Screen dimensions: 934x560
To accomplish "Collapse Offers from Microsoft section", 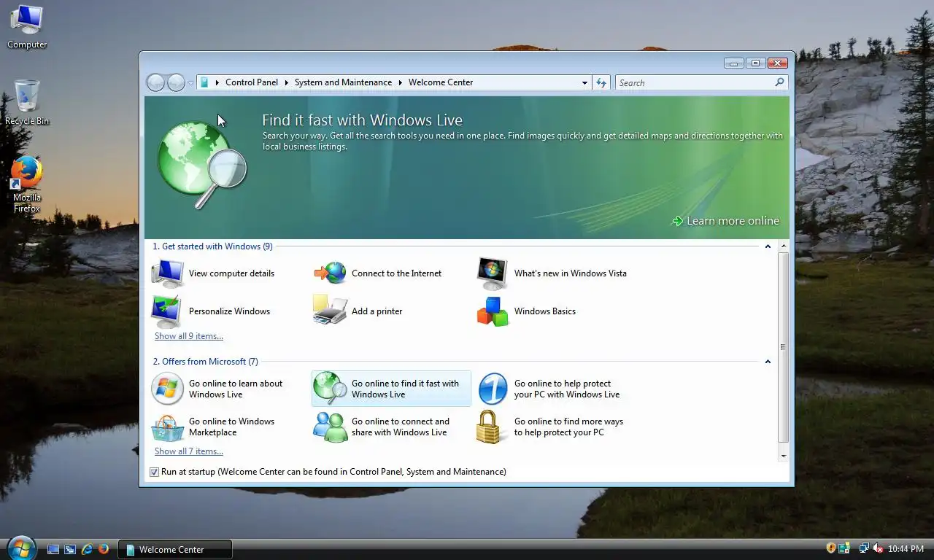I will pyautogui.click(x=768, y=362).
